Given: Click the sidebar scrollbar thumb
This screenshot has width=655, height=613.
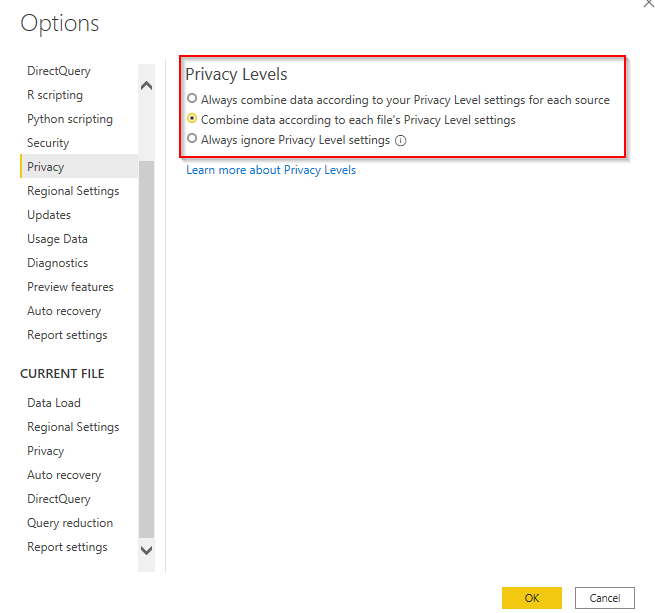Looking at the screenshot, I should tap(146, 349).
